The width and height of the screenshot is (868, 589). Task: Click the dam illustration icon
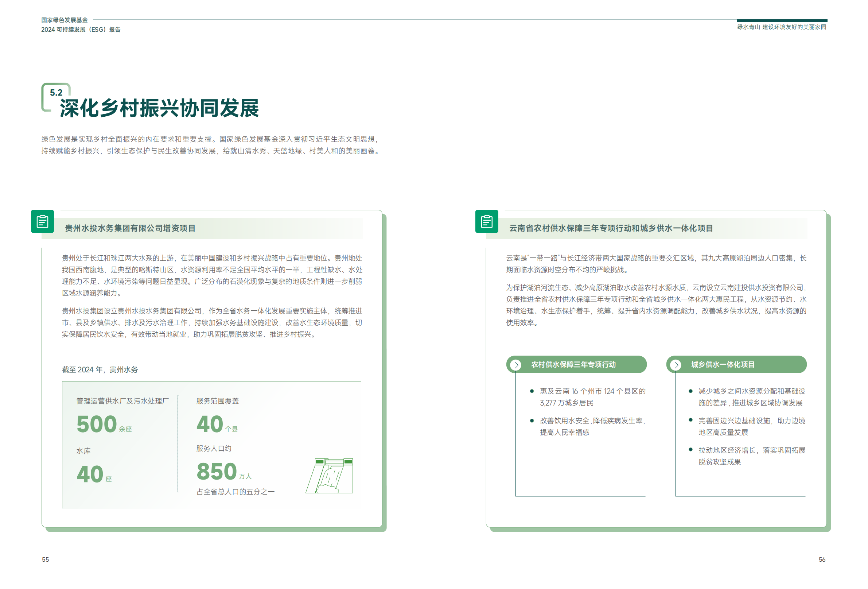pyautogui.click(x=330, y=475)
